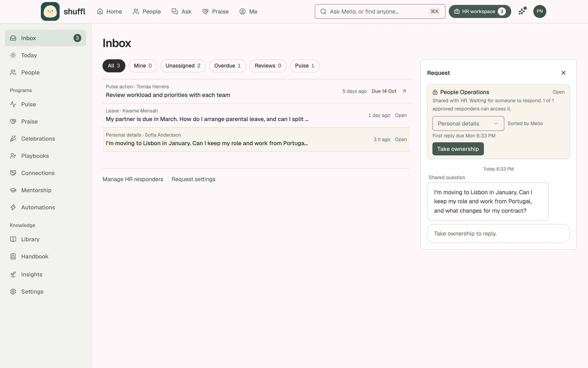Select the All filter chip
The height and width of the screenshot is (368, 588).
tap(114, 66)
